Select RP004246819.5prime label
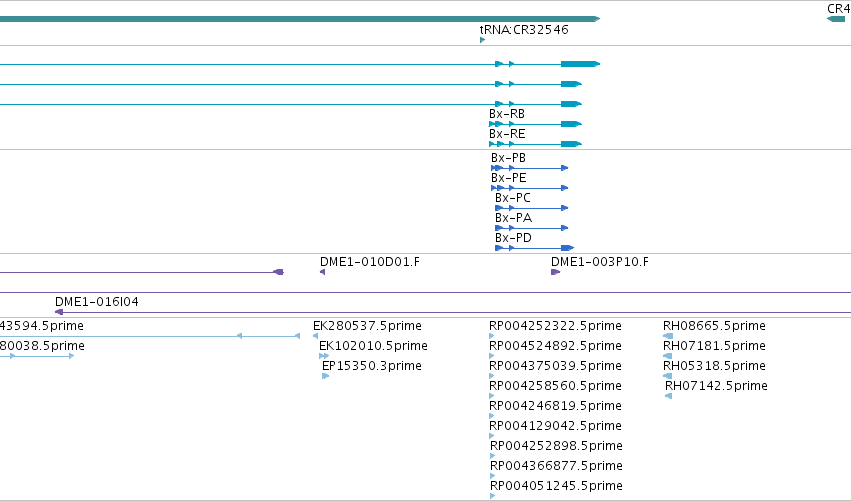 (555, 406)
